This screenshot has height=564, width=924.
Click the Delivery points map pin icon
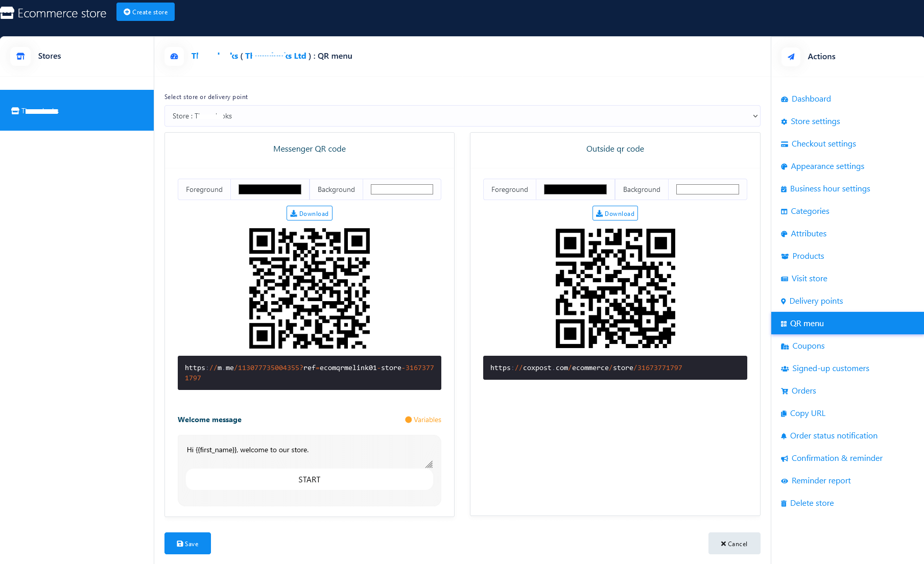(783, 302)
